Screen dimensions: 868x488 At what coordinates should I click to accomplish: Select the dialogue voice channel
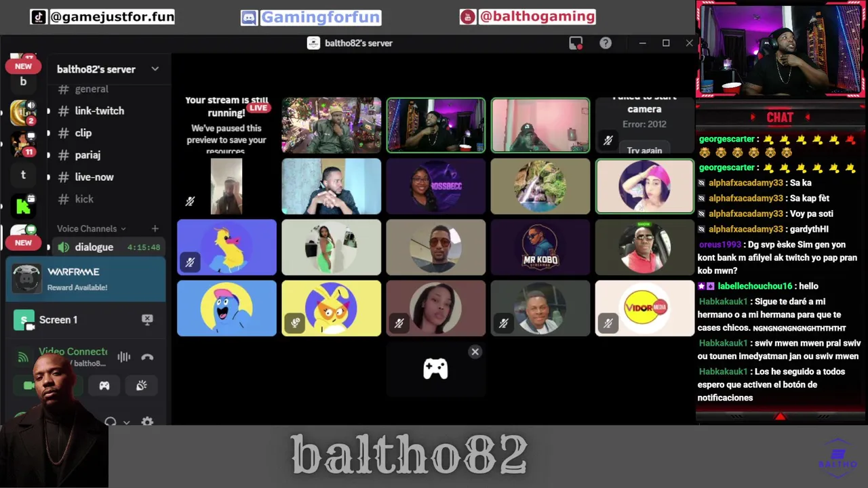(x=108, y=247)
